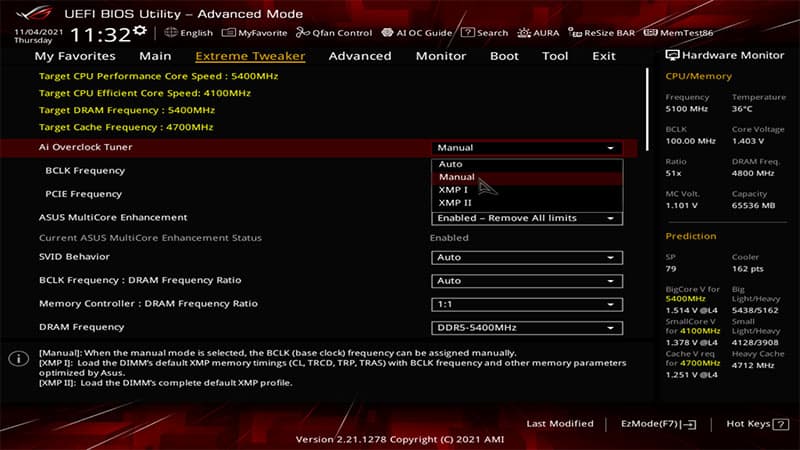The width and height of the screenshot is (800, 450).
Task: Open Memory Controller : DRAM Frequency Ratio dropdown
Action: [x=527, y=305]
